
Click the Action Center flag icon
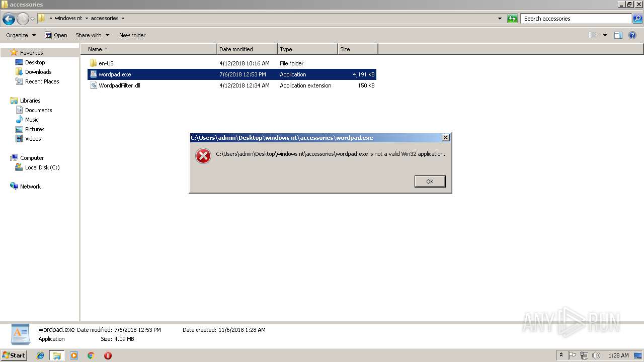click(x=572, y=355)
